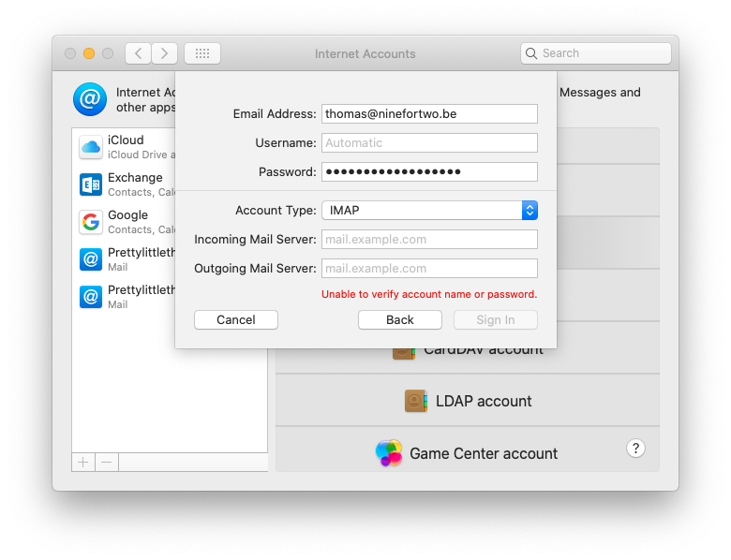Click the Back button in dialog
This screenshot has width=731, height=560.
tap(400, 320)
